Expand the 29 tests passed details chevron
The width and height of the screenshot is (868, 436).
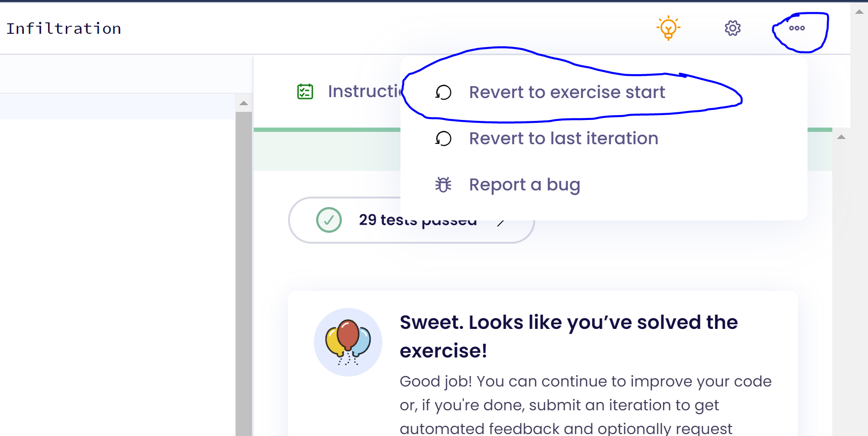[x=501, y=221]
